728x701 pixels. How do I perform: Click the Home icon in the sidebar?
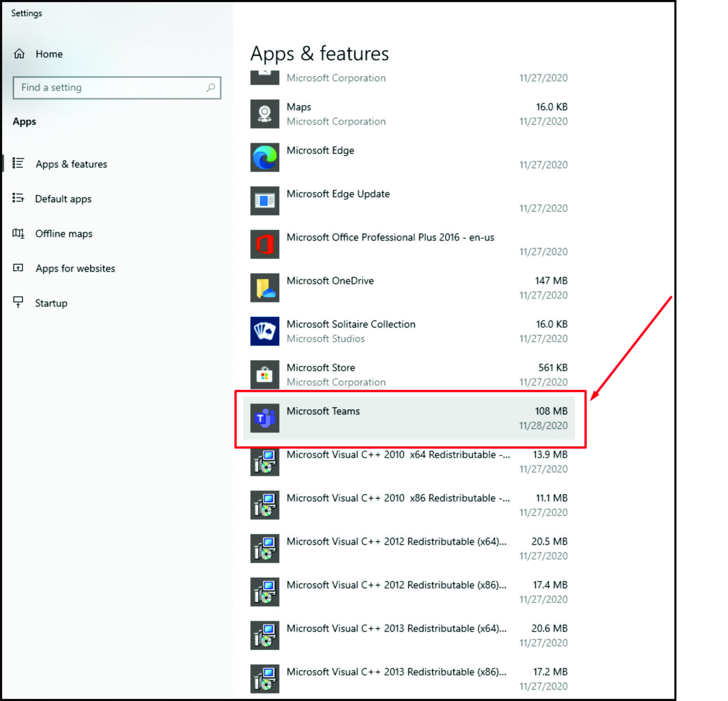[x=19, y=54]
